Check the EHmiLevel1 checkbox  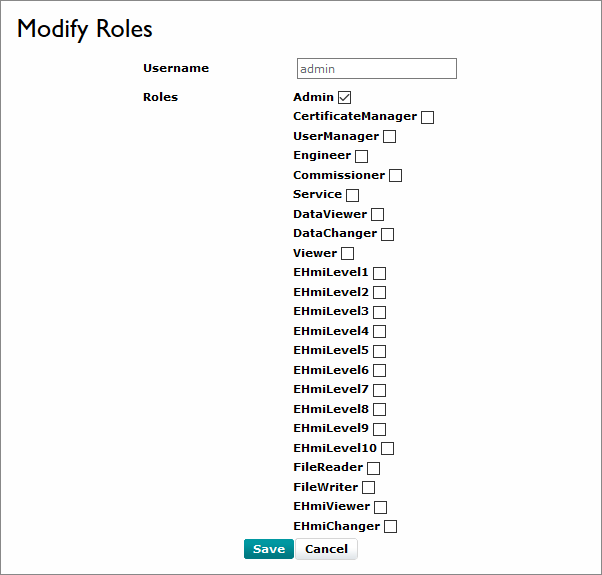click(x=379, y=273)
